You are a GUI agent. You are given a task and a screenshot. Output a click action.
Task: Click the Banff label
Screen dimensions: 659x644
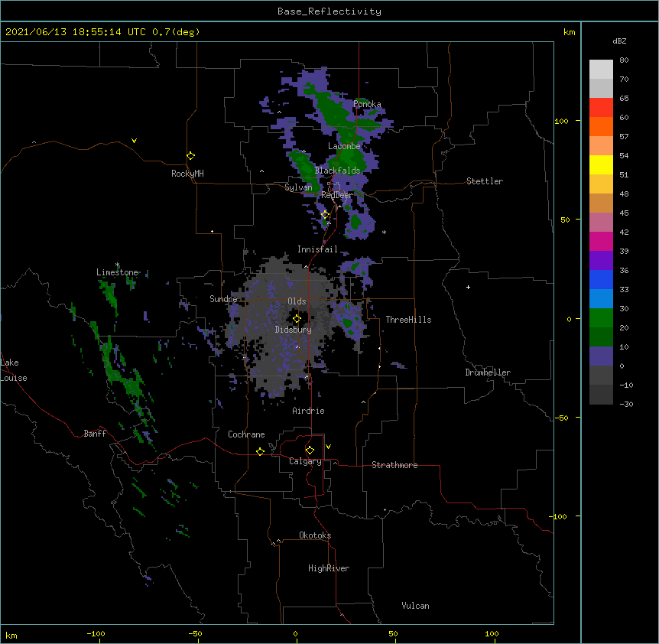pos(95,434)
